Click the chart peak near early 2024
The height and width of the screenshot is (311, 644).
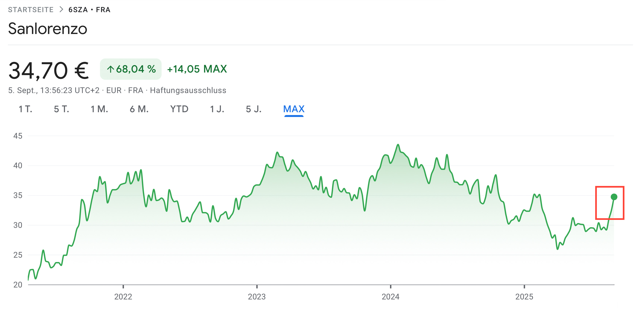coord(398,145)
